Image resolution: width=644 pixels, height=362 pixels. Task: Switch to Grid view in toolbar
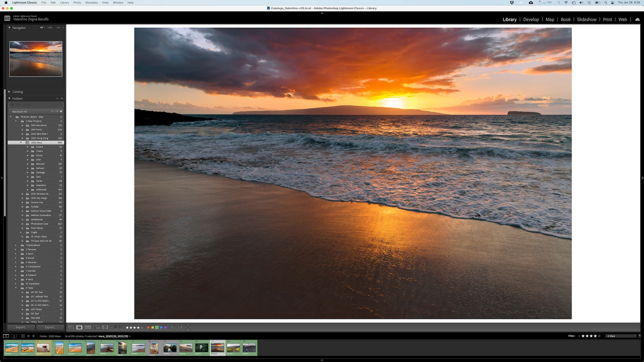[x=71, y=327]
